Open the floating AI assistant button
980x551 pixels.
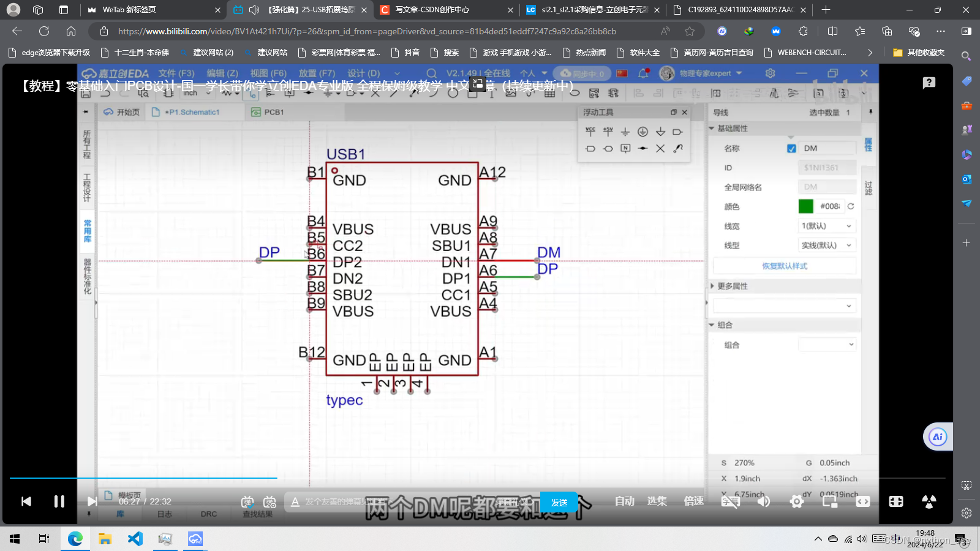pyautogui.click(x=937, y=437)
